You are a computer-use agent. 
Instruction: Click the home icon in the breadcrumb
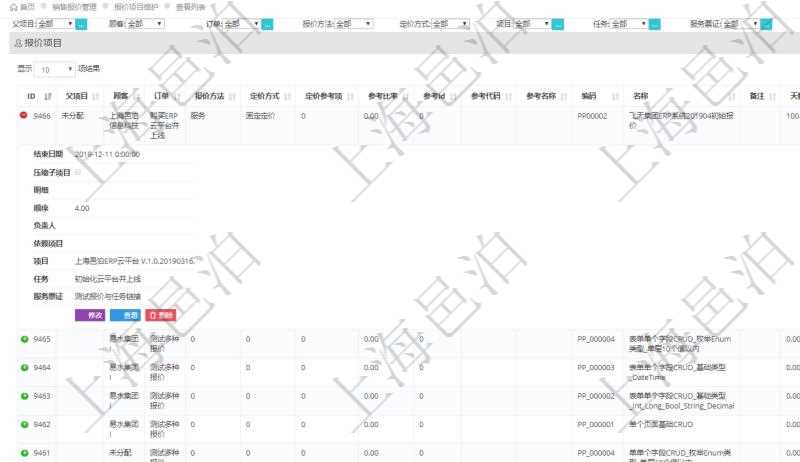(14, 7)
